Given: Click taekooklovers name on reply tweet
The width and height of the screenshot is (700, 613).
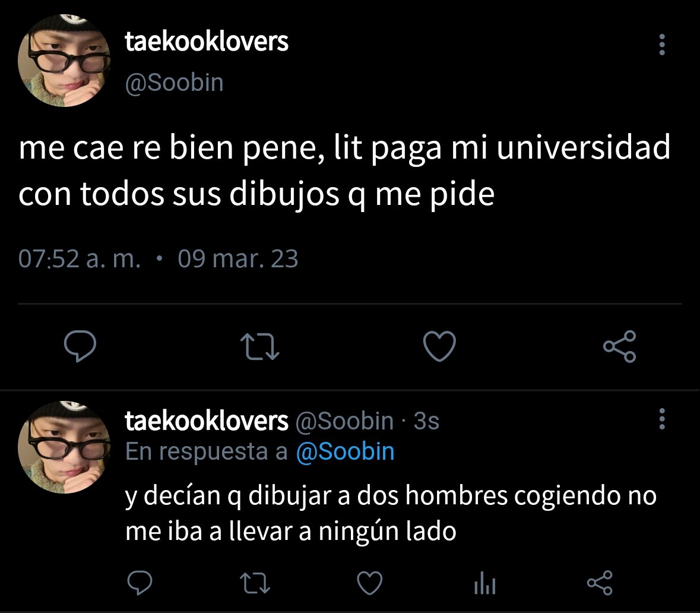Looking at the screenshot, I should point(206,421).
